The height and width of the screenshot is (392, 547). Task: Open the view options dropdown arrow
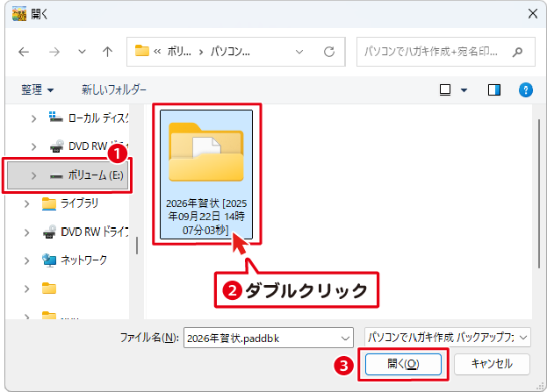(x=463, y=89)
